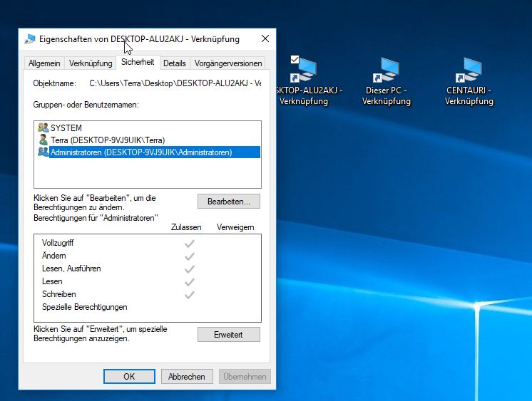
Task: Click the CENTAURI - Verknüpfung label
Action: tap(469, 96)
